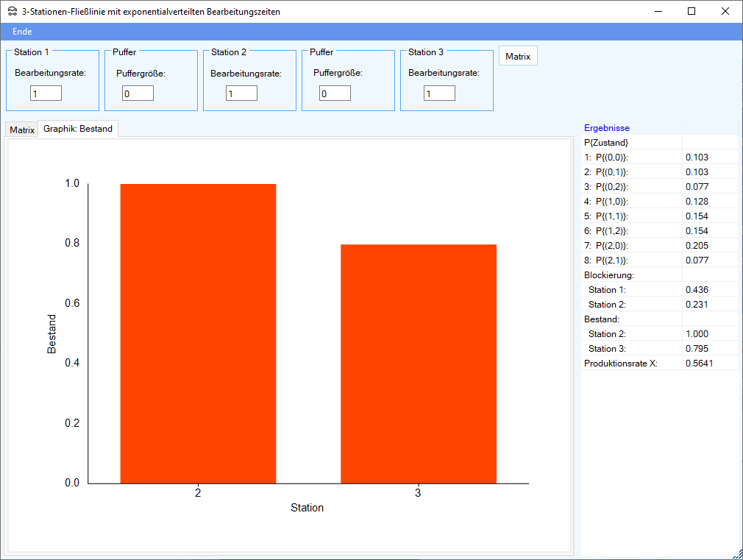
Task: Click the first Puffergröße input field
Action: tap(138, 93)
